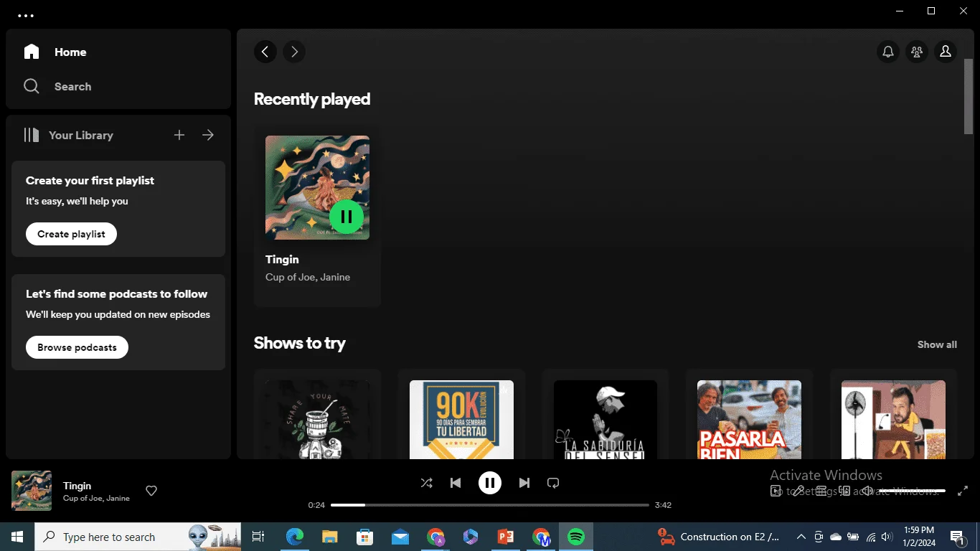Screen dimensions: 980x551
Task: Save Tingin to Liked Songs with heart
Action: (x=151, y=491)
